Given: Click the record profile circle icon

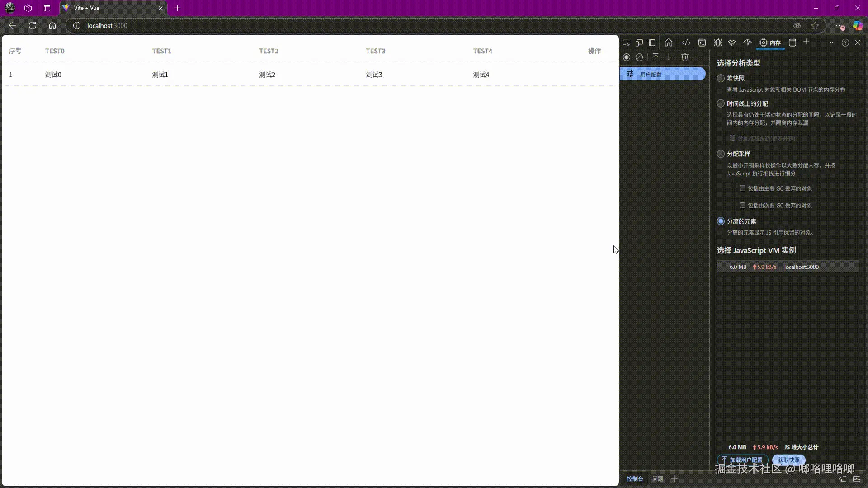Looking at the screenshot, I should [627, 57].
